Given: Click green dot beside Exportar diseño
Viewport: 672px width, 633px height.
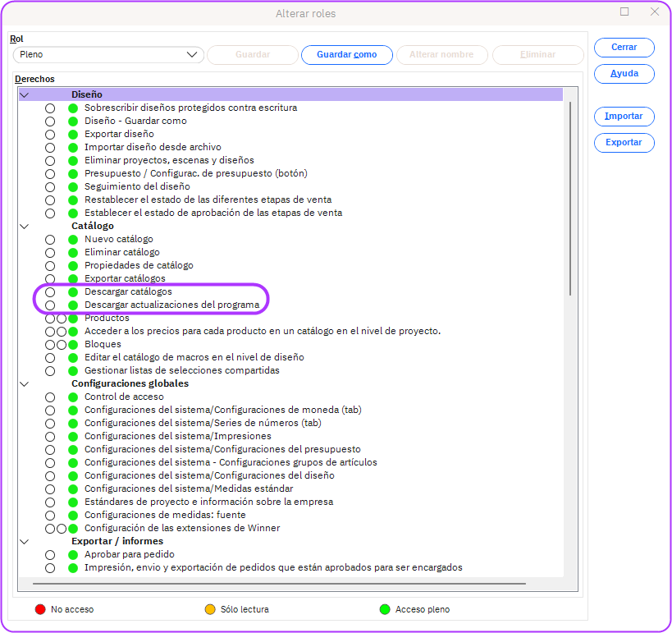Looking at the screenshot, I should (x=73, y=134).
